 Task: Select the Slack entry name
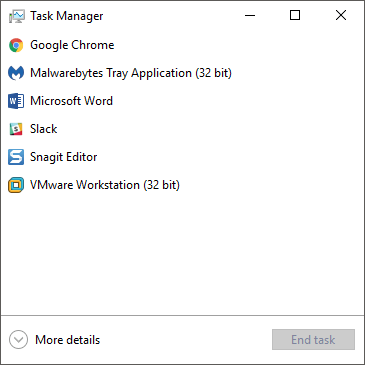(44, 129)
